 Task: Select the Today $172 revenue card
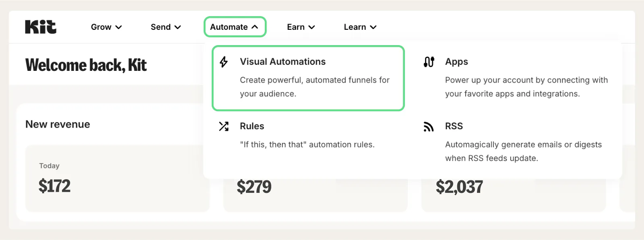117,178
